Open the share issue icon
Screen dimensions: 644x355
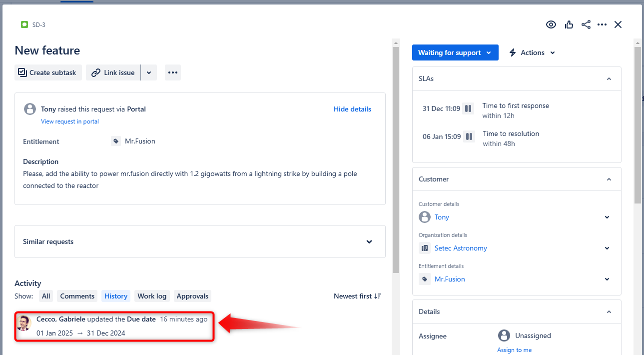point(586,24)
